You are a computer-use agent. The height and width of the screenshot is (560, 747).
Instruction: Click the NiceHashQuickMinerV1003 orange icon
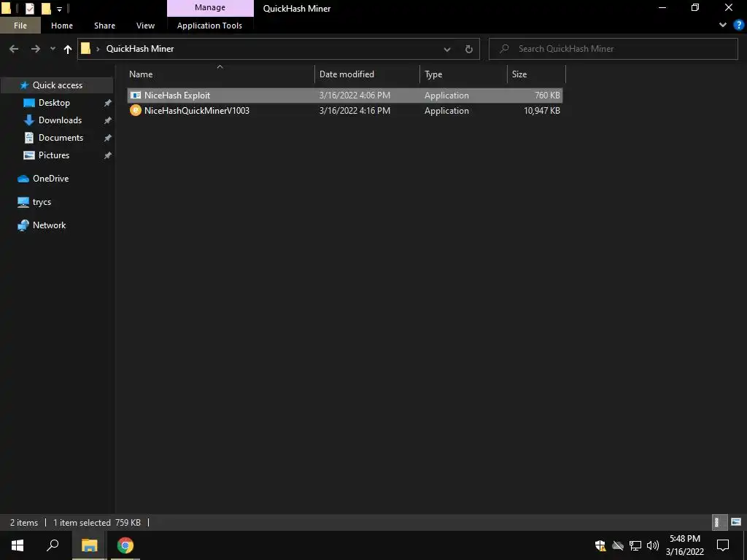pos(136,111)
